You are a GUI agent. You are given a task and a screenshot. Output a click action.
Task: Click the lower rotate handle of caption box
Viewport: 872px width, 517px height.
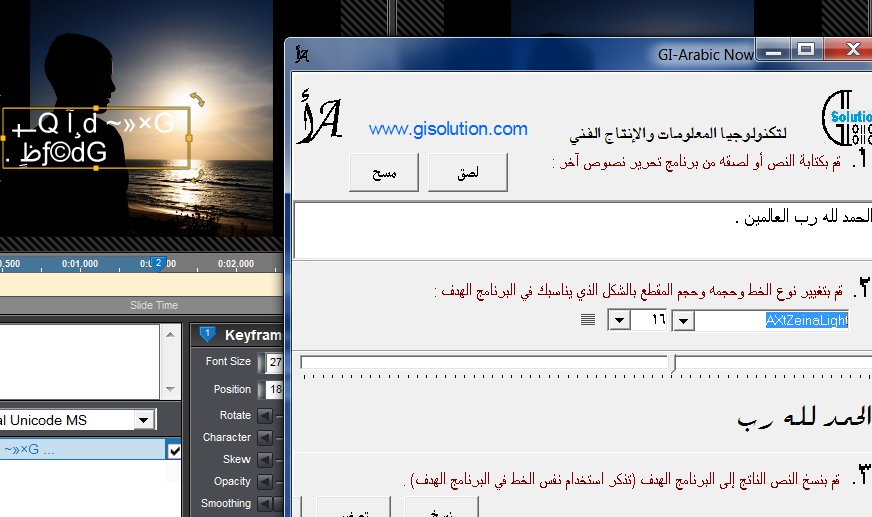coord(199,175)
